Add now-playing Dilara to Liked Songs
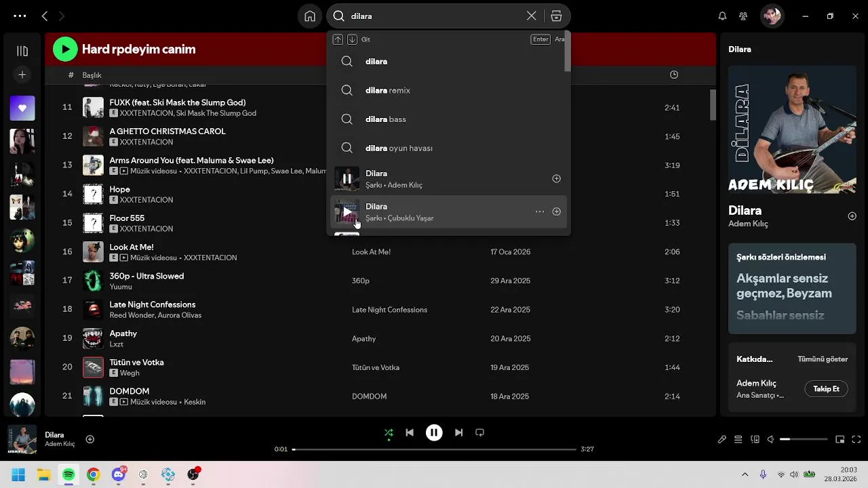 click(x=90, y=439)
